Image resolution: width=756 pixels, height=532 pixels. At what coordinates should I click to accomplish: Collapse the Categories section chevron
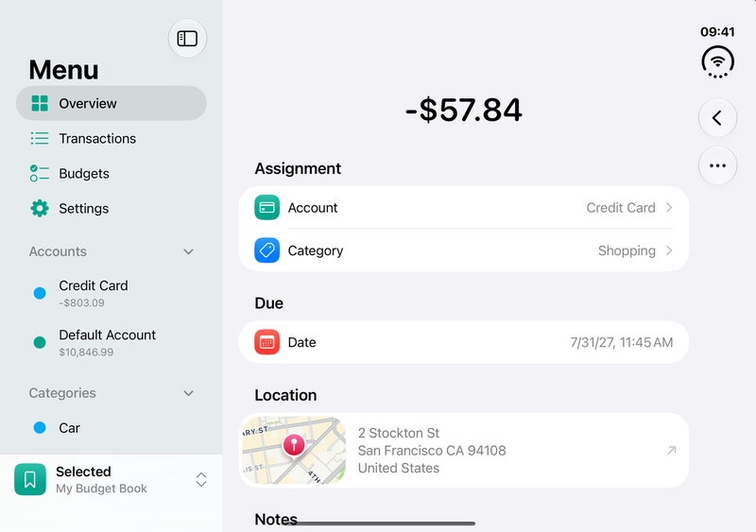[188, 394]
